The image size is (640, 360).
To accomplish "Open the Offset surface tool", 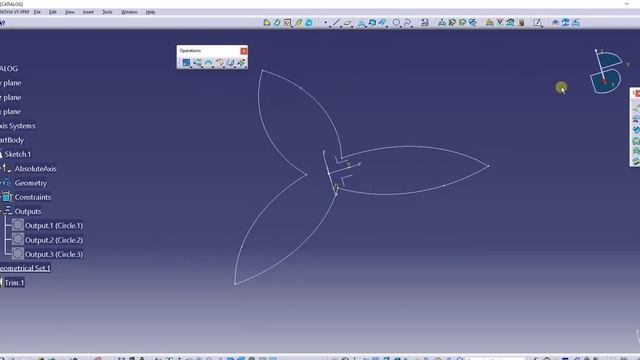I will click(x=452, y=23).
